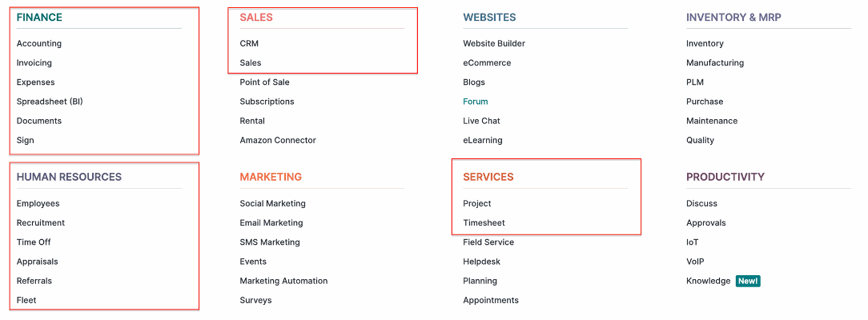Go to Point of Sale
Screen dimensions: 868x320
pos(264,82)
